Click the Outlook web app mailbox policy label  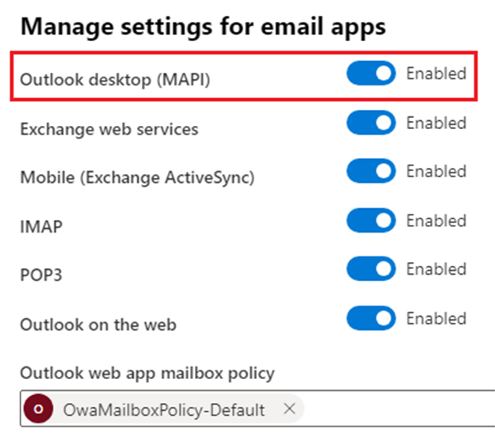tap(147, 374)
